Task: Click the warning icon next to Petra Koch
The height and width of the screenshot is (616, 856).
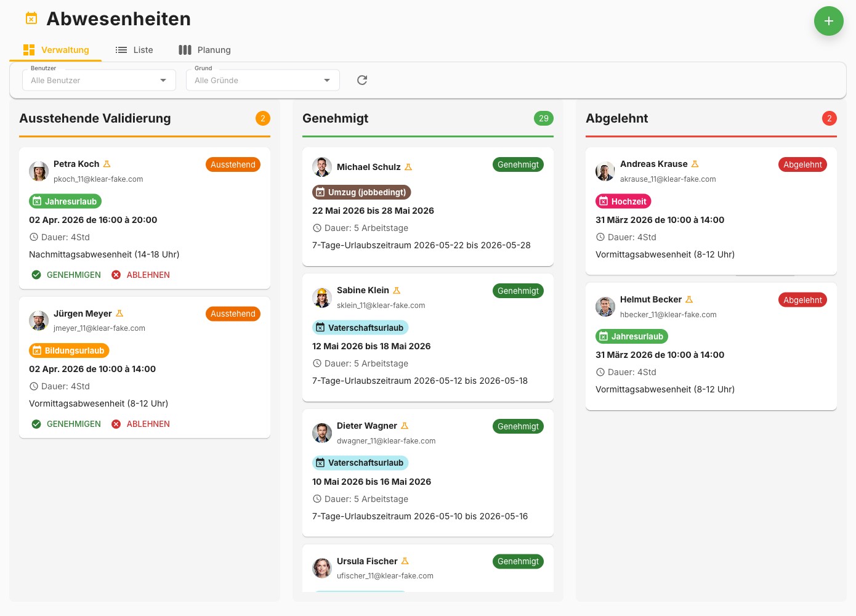Action: [x=107, y=163]
